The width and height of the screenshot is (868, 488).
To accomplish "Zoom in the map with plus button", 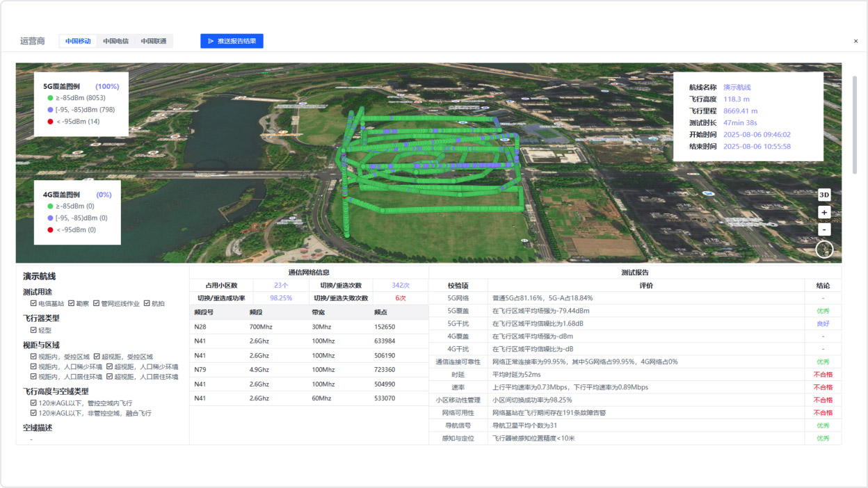I will coord(824,213).
